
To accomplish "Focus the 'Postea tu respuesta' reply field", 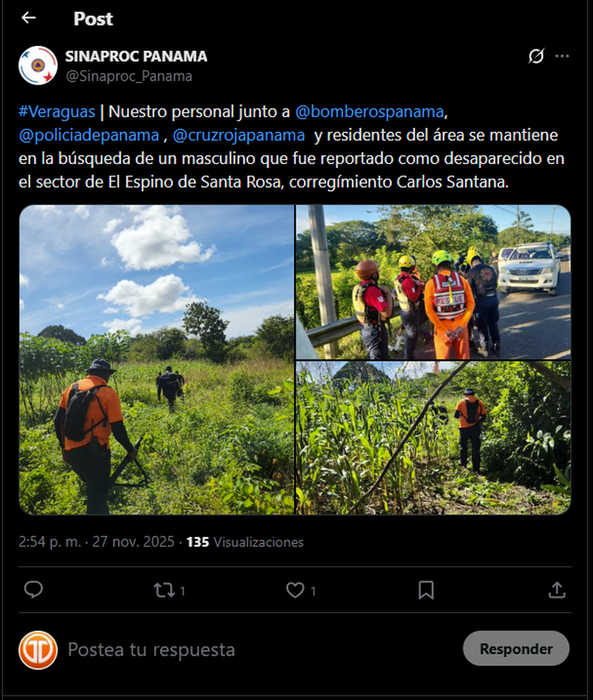I will pos(259,649).
